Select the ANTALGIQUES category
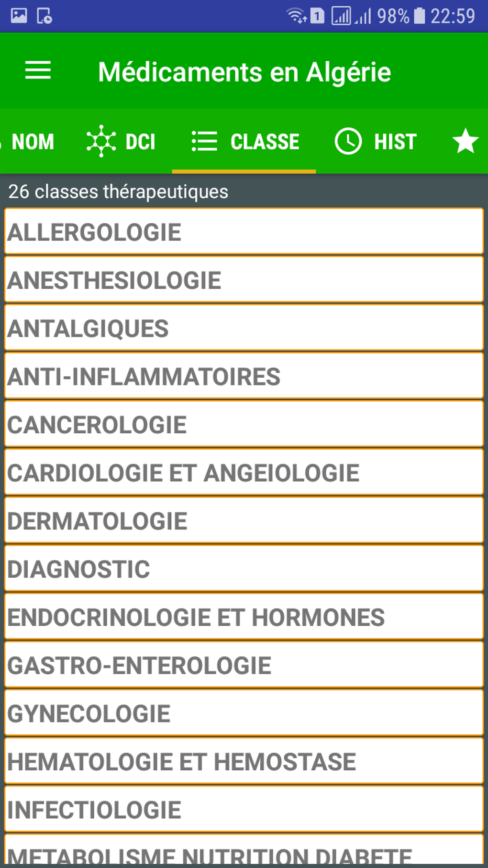 (244, 328)
